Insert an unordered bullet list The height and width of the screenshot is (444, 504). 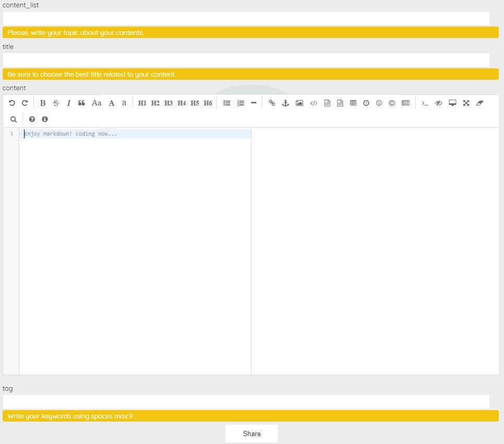(x=227, y=103)
